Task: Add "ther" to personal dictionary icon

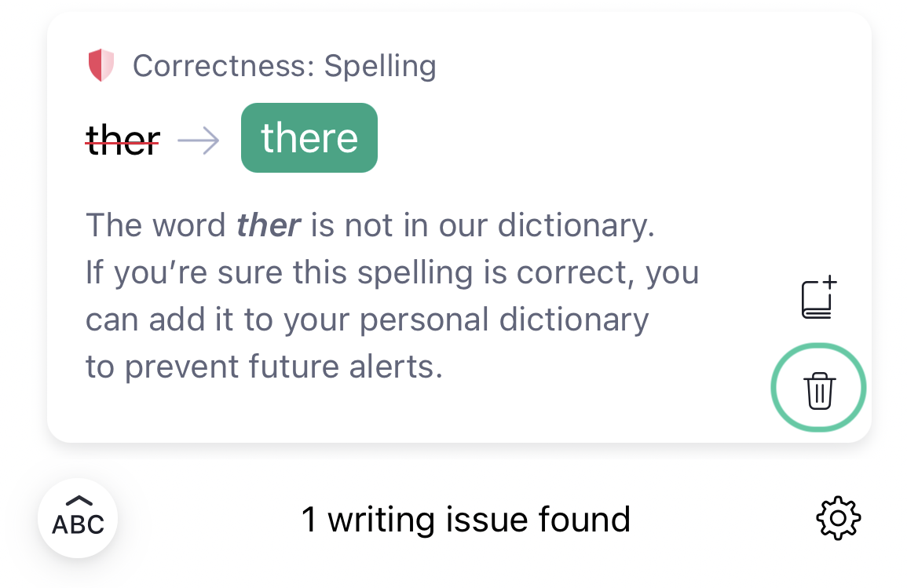Action: click(819, 298)
